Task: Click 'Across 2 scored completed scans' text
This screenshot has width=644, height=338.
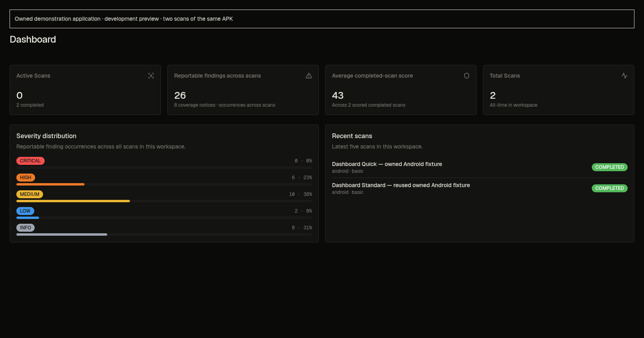Action: [x=369, y=105]
